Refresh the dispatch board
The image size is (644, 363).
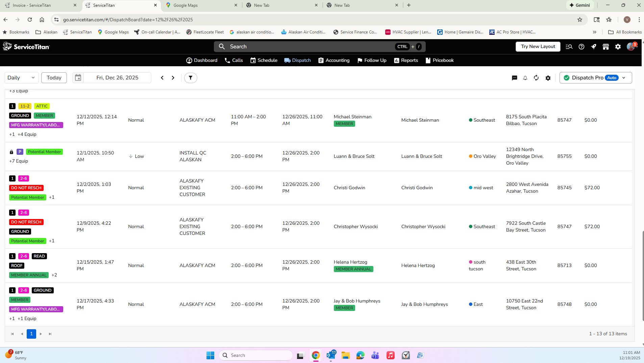coord(536,78)
